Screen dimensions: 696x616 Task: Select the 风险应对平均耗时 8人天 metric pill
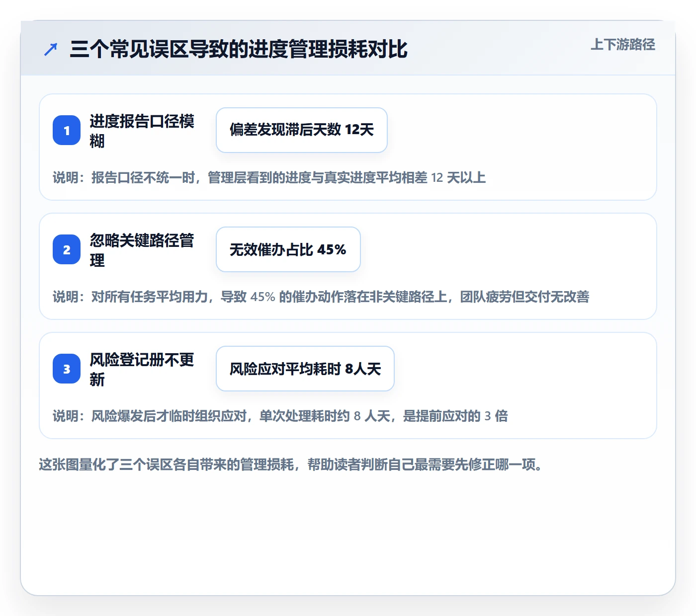pyautogui.click(x=305, y=369)
